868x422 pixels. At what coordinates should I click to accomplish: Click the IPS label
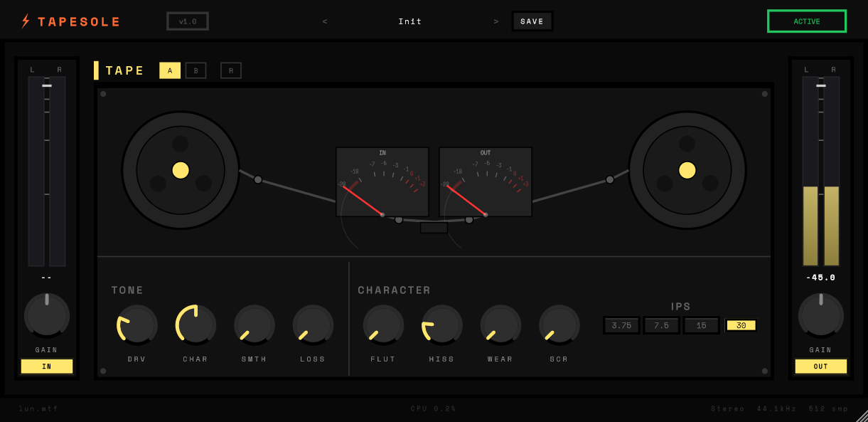click(681, 307)
